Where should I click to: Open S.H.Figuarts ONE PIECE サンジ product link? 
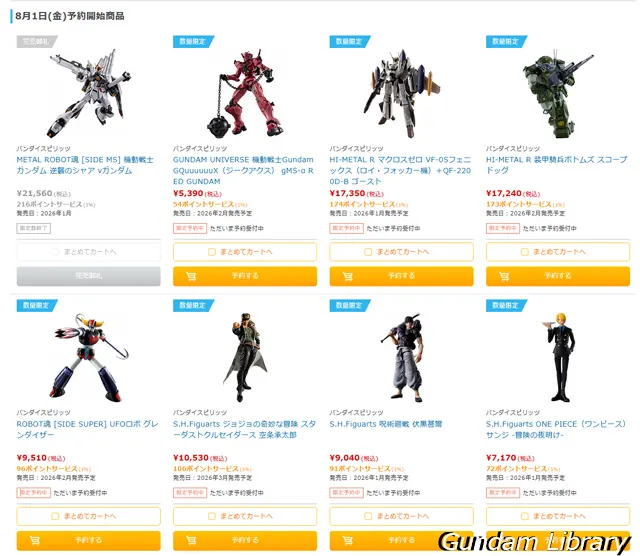[x=556, y=429]
